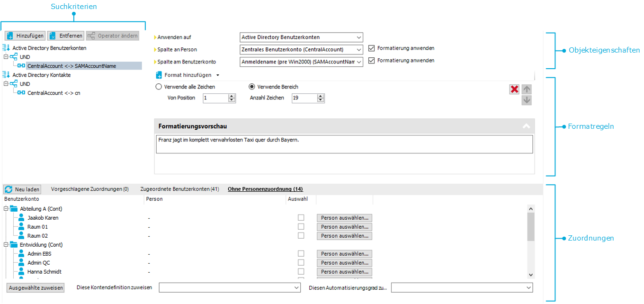Click Person auswählen for Raum 01
The image size is (644, 304).
coord(344,227)
